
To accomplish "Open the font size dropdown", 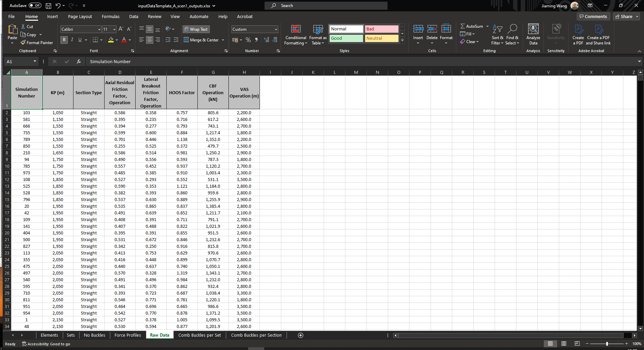I will [113, 29].
